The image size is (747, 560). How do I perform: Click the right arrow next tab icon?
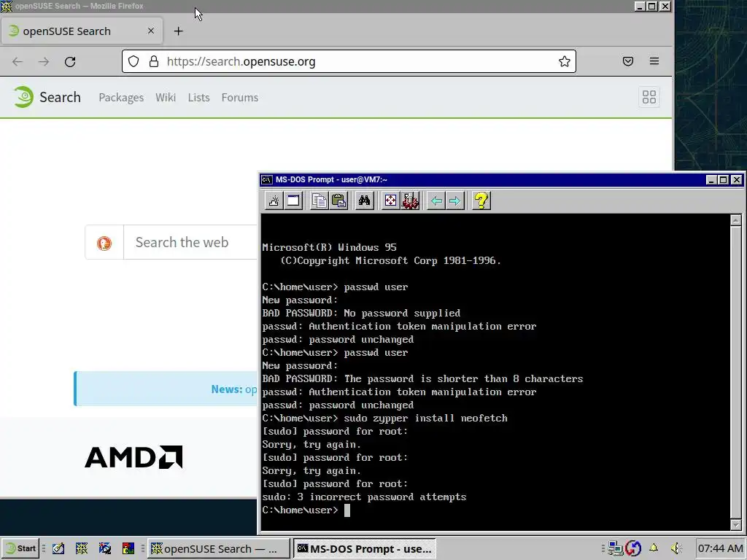pos(455,201)
